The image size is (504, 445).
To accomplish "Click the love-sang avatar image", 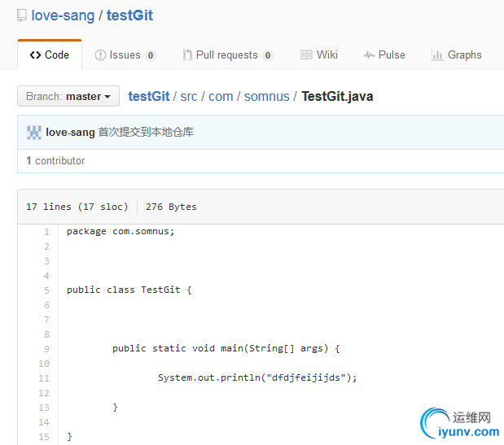I will coord(34,133).
